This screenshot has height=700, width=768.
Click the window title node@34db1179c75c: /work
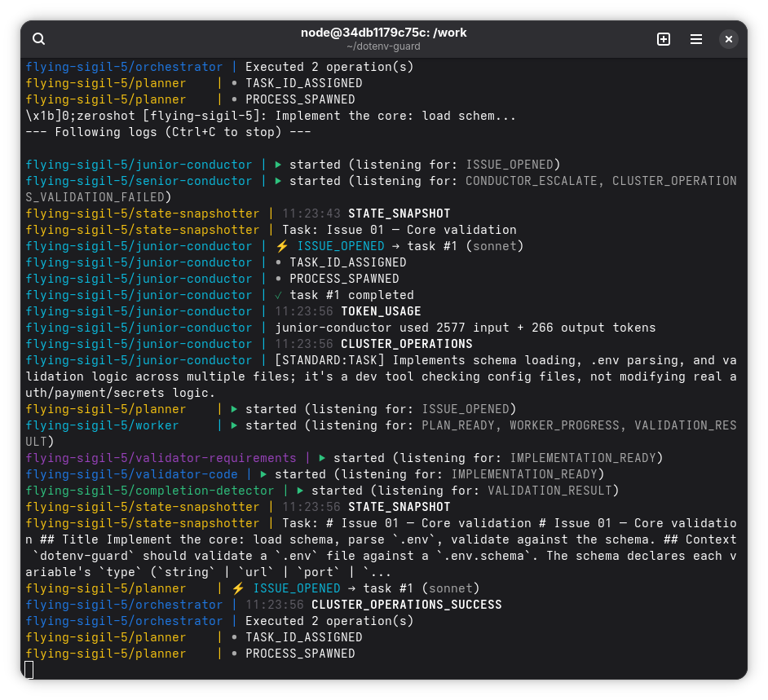383,33
